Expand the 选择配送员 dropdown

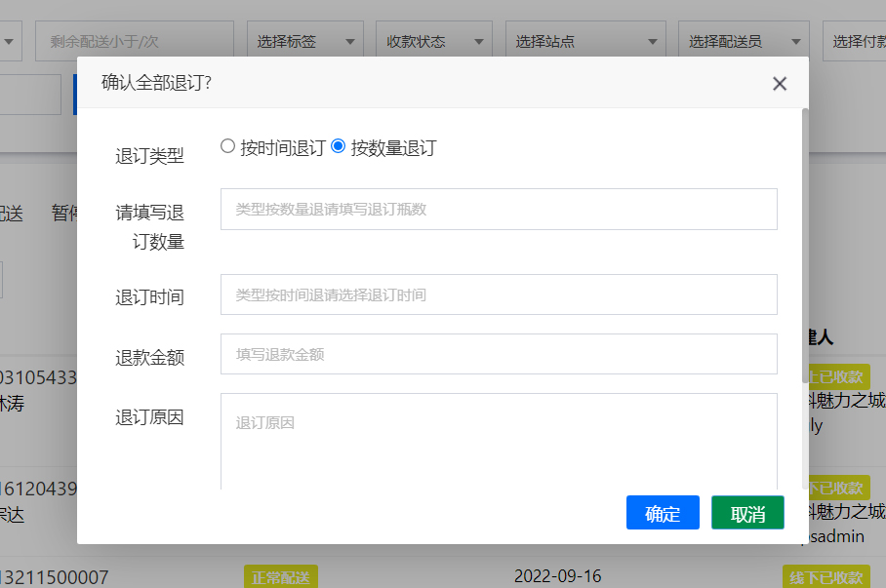(744, 42)
